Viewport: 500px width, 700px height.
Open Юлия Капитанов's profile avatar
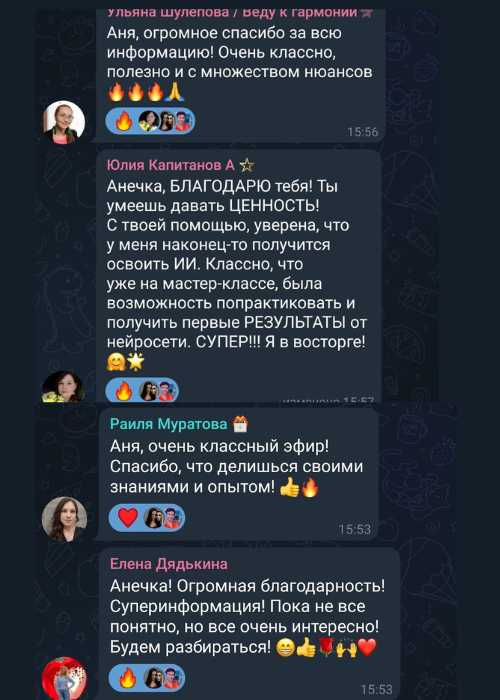click(63, 387)
